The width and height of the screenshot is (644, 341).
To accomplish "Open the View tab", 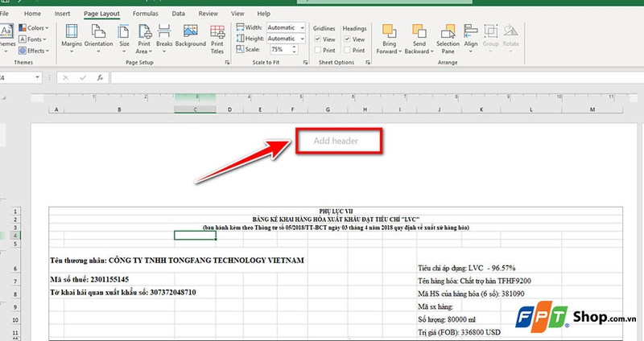I will tap(237, 14).
